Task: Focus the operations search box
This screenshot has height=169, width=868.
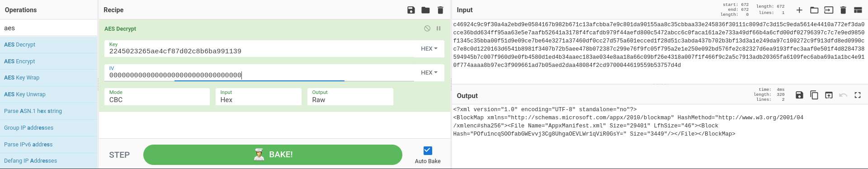Action: click(49, 28)
